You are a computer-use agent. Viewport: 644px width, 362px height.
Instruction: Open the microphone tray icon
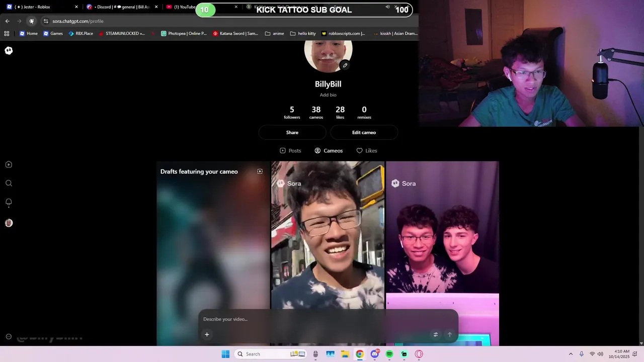[582, 354]
